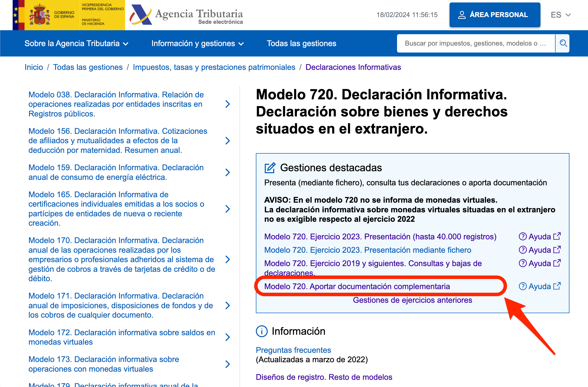The width and height of the screenshot is (588, 387).
Task: Click the search magnifier icon
Action: tap(563, 43)
